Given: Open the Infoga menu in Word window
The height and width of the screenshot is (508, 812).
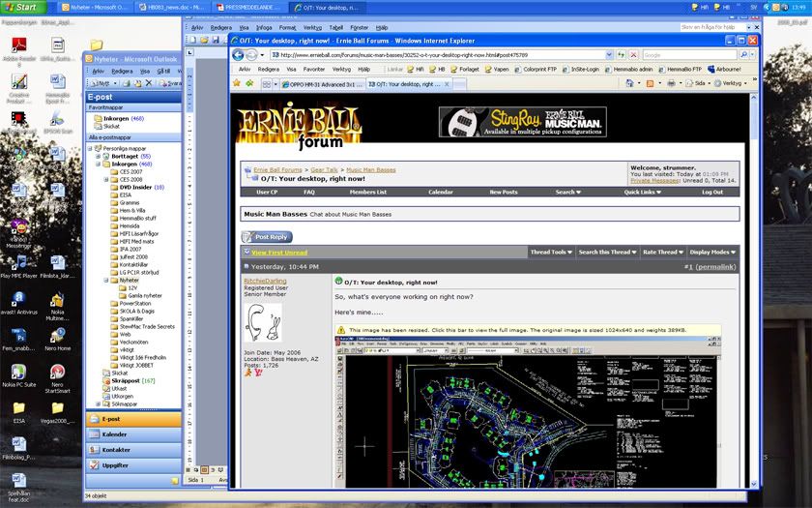Looking at the screenshot, I should (264, 27).
